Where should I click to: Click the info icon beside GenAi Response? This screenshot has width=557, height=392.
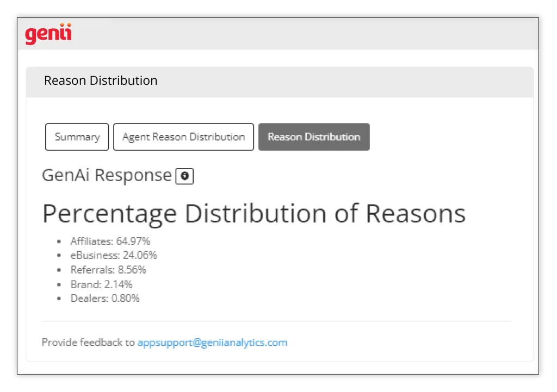point(184,176)
